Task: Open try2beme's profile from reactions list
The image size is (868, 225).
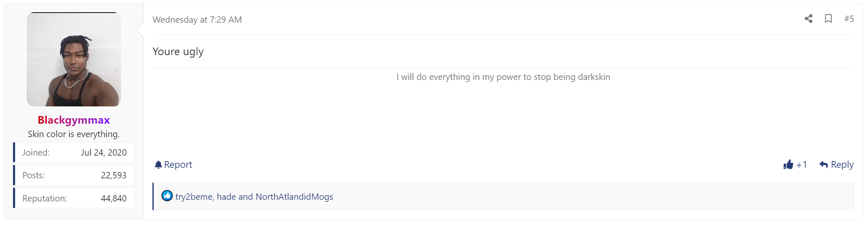Action: click(194, 197)
